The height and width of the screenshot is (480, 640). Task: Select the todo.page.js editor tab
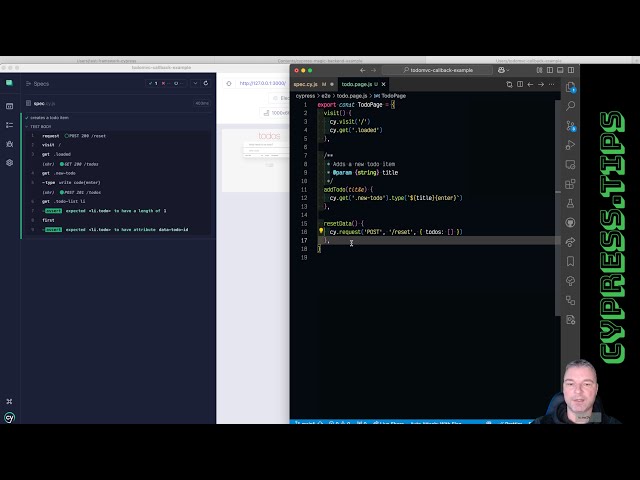pyautogui.click(x=359, y=84)
